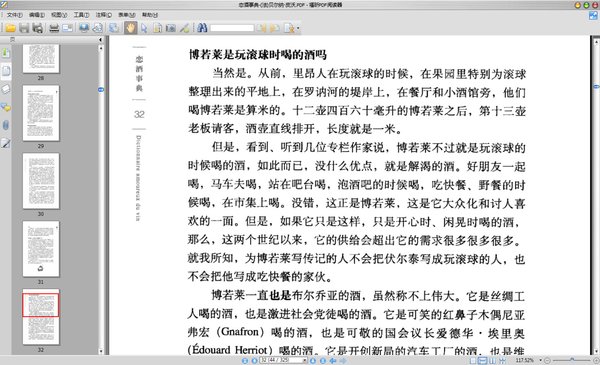Select the page 29 thumbnail

(x=41, y=113)
